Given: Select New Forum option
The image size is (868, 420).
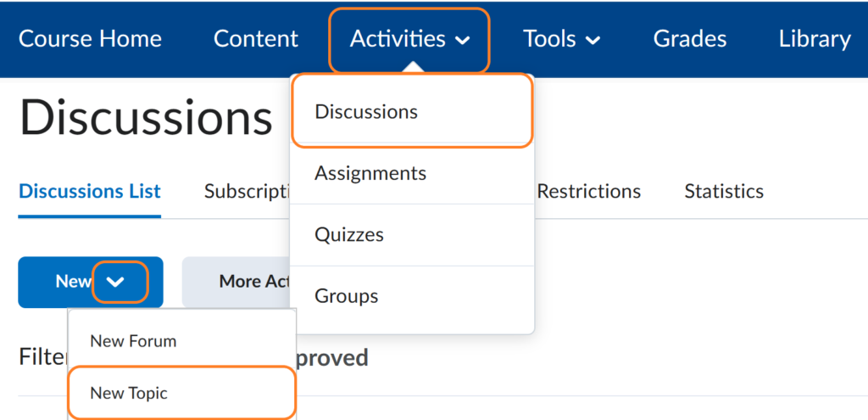Looking at the screenshot, I should [182, 341].
